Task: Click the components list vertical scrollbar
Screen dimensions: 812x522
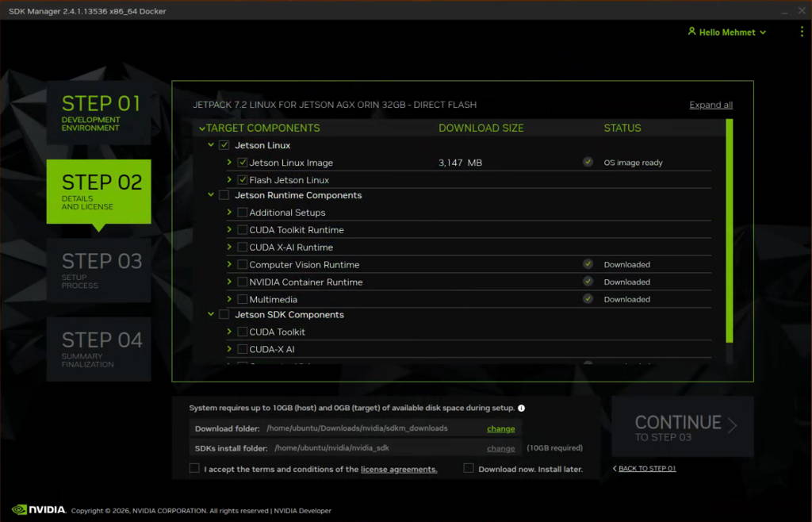Action: coord(730,231)
